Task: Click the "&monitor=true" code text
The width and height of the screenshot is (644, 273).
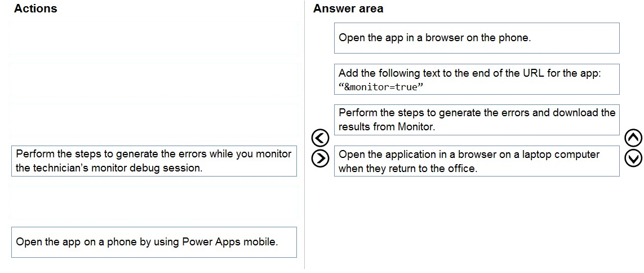Action: click(x=381, y=87)
